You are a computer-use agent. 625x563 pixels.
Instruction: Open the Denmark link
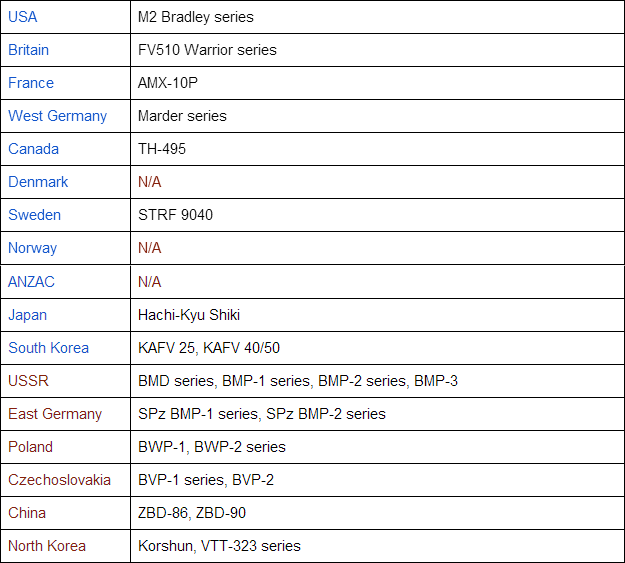point(38,182)
